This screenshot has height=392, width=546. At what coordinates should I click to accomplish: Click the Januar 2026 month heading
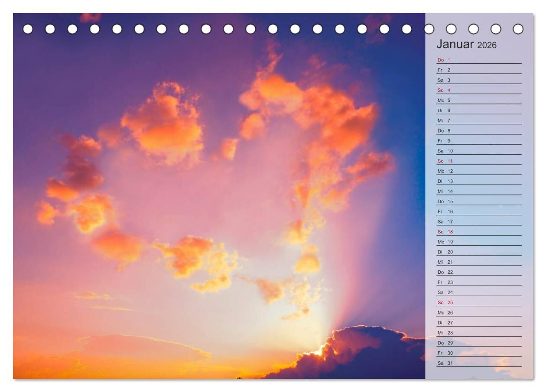(466, 45)
